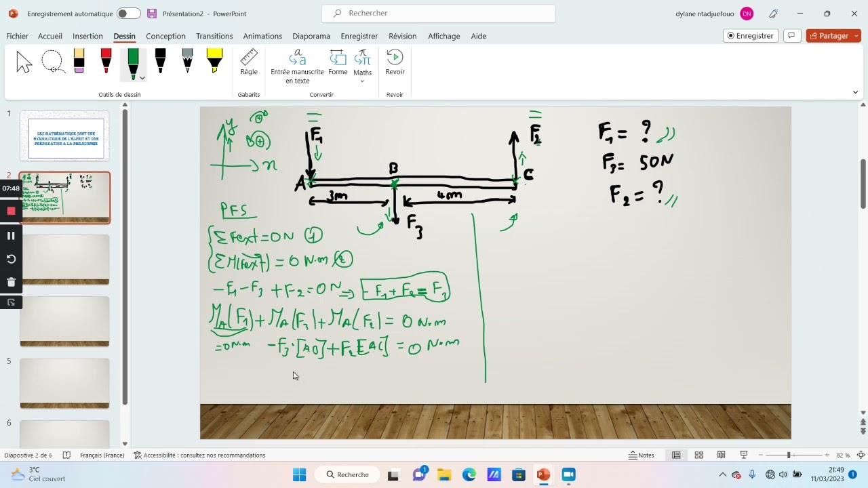Zoom out with the minus button

[761, 455]
